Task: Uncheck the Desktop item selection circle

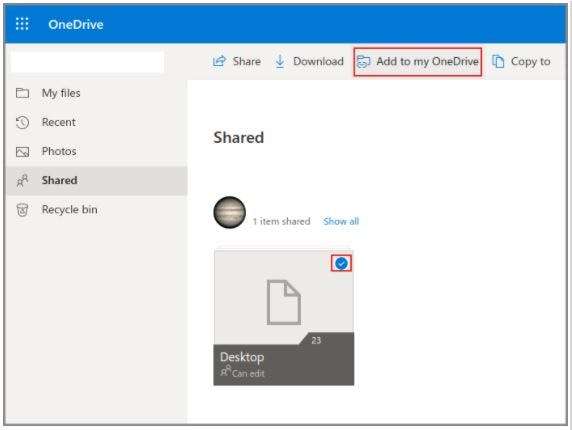Action: coord(341,263)
